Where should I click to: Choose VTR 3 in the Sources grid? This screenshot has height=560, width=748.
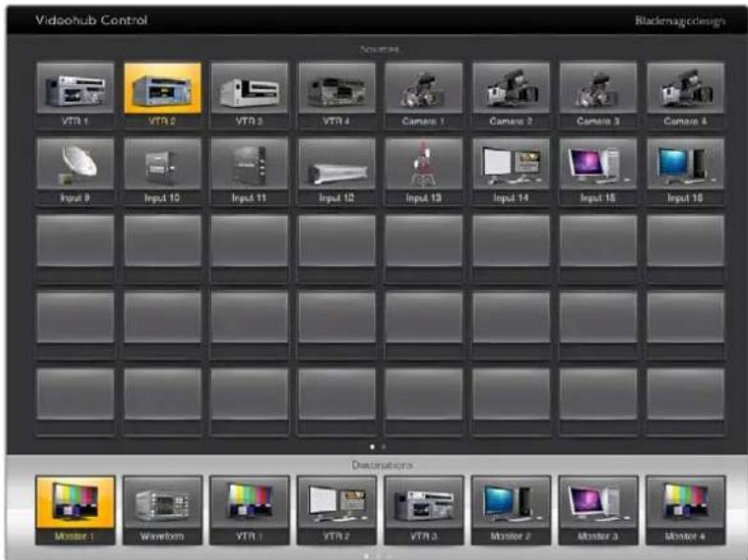250,94
